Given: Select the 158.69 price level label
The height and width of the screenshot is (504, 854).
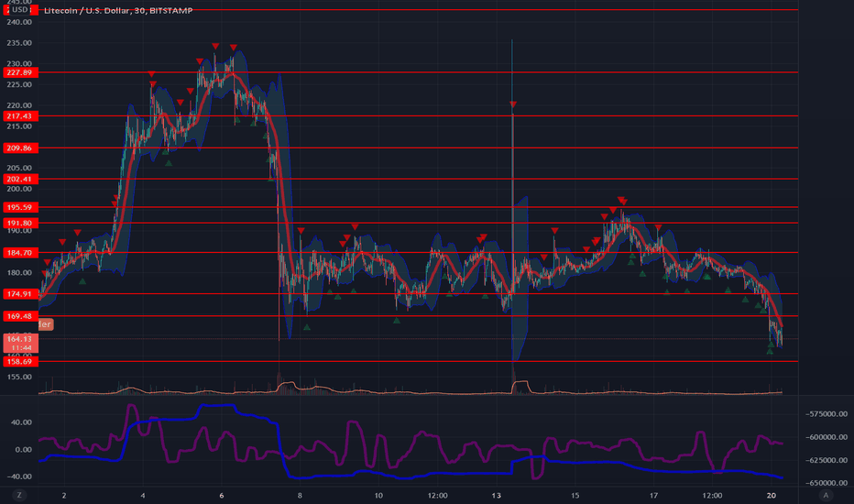Looking at the screenshot, I should click(x=19, y=362).
